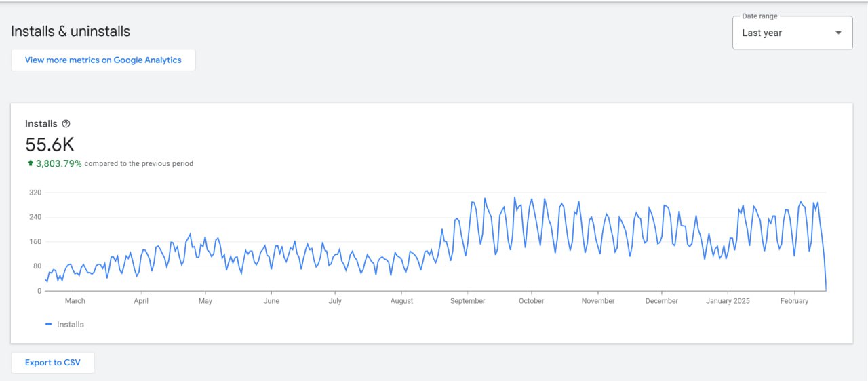Click the help icon beside Installs

66,124
